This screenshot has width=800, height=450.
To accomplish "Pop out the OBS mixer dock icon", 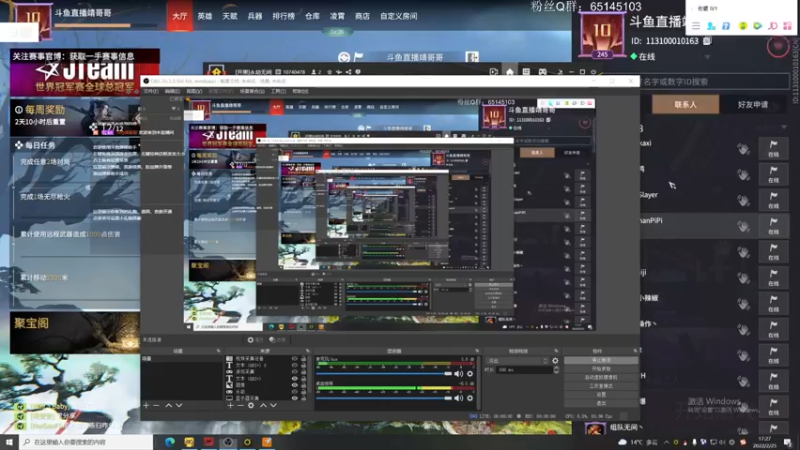I will click(477, 351).
